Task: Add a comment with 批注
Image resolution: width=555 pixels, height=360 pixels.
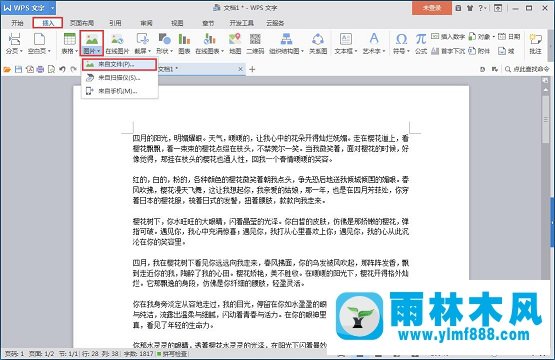Action: pyautogui.click(x=535, y=44)
